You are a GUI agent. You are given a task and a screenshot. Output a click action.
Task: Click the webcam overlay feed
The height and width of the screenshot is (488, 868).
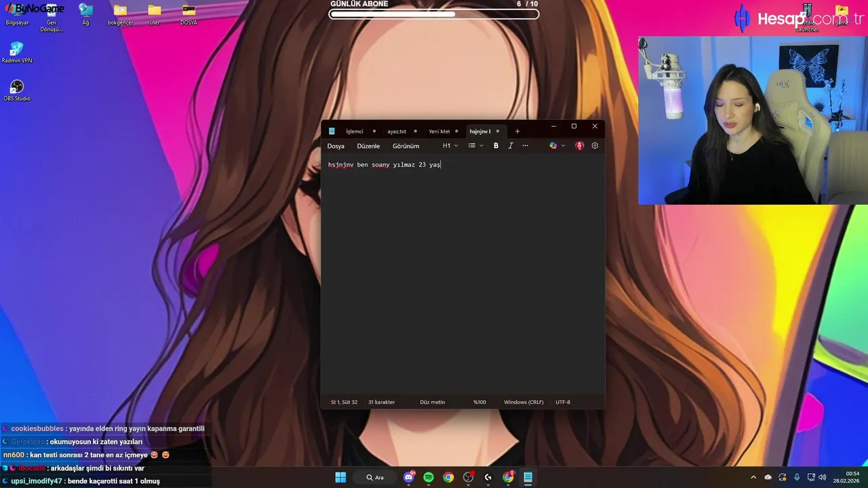pos(753,120)
